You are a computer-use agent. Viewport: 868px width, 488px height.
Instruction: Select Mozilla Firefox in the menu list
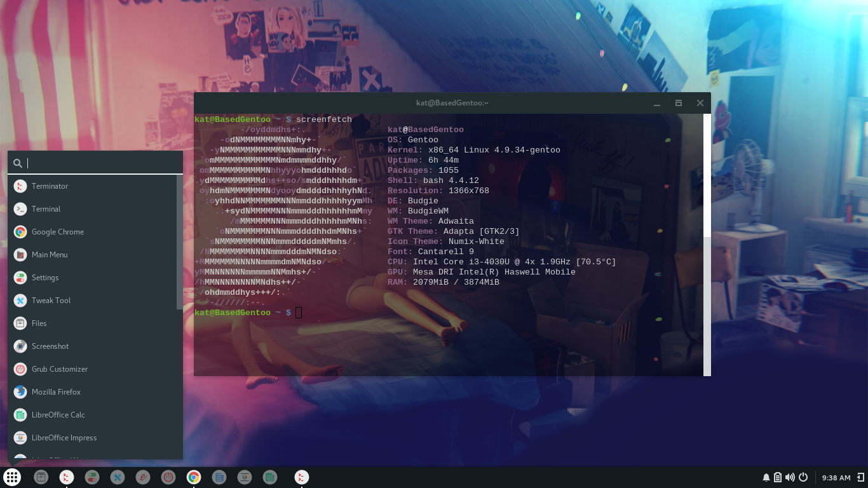coord(56,392)
